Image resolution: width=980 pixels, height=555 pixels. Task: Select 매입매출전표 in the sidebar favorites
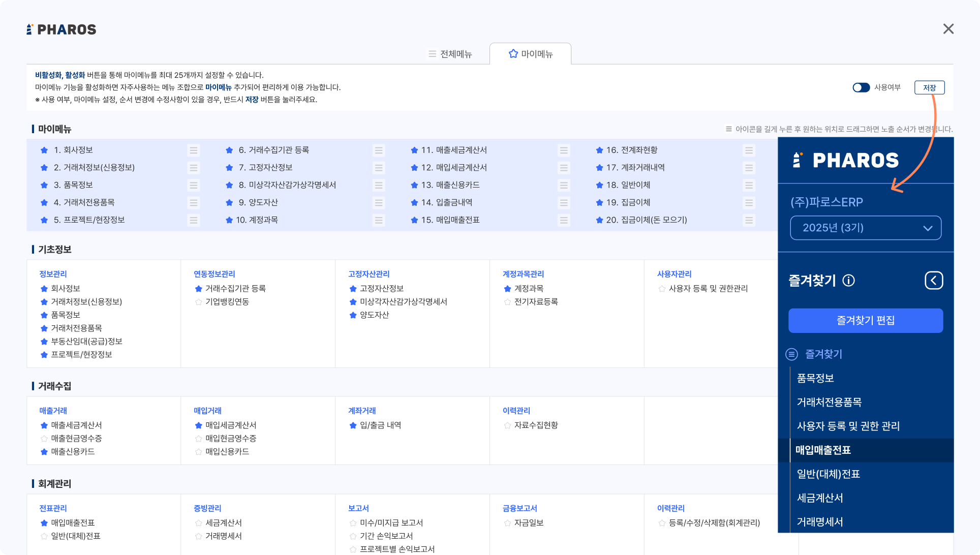[x=866, y=450]
